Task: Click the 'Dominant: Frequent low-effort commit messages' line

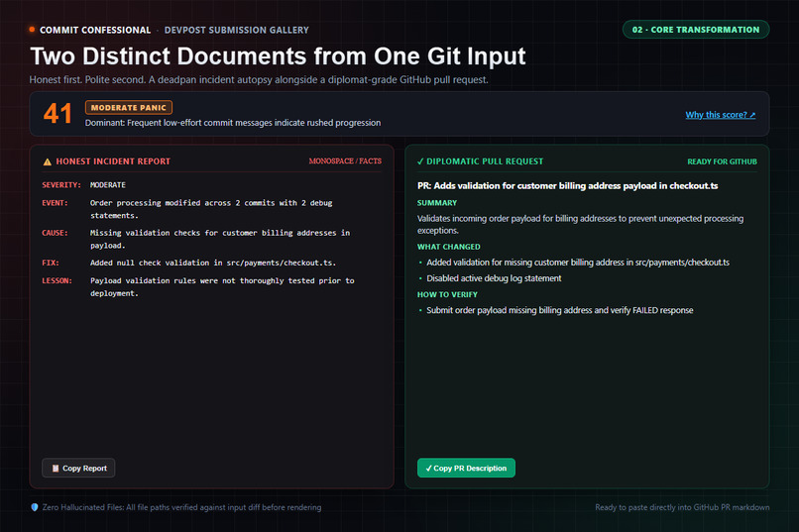Action: (x=233, y=123)
